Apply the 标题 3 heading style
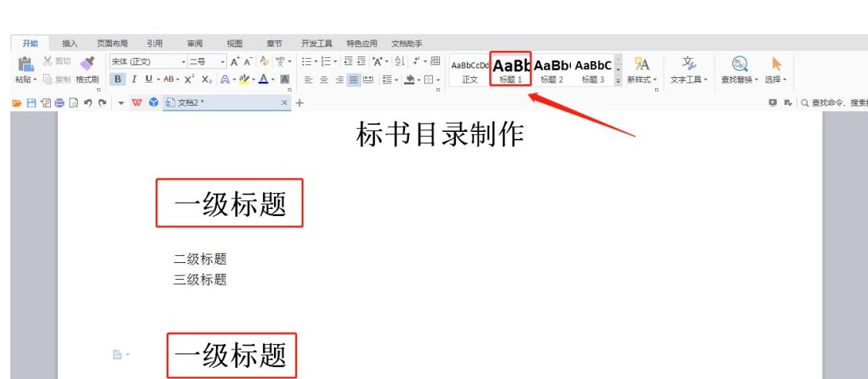Image resolution: width=868 pixels, height=379 pixels. pos(593,69)
